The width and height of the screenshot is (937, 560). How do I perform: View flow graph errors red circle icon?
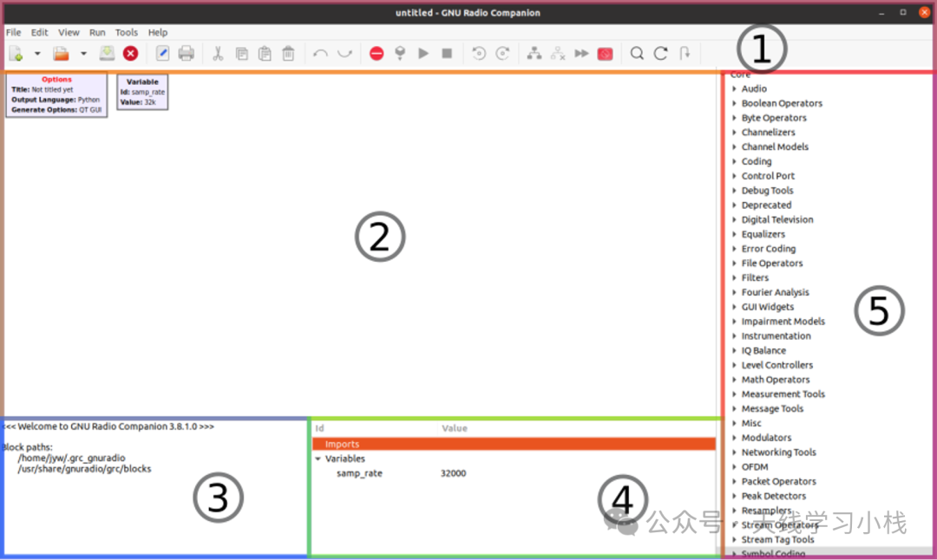(377, 54)
